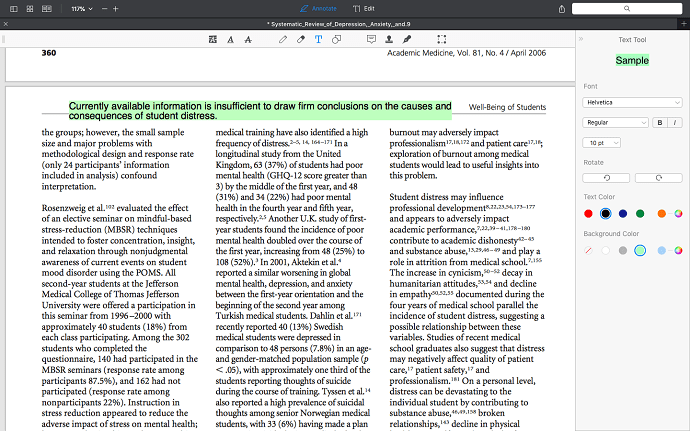This screenshot has height=431, width=690.
Task: Select the Pen drawing tool
Action: pos(283,40)
